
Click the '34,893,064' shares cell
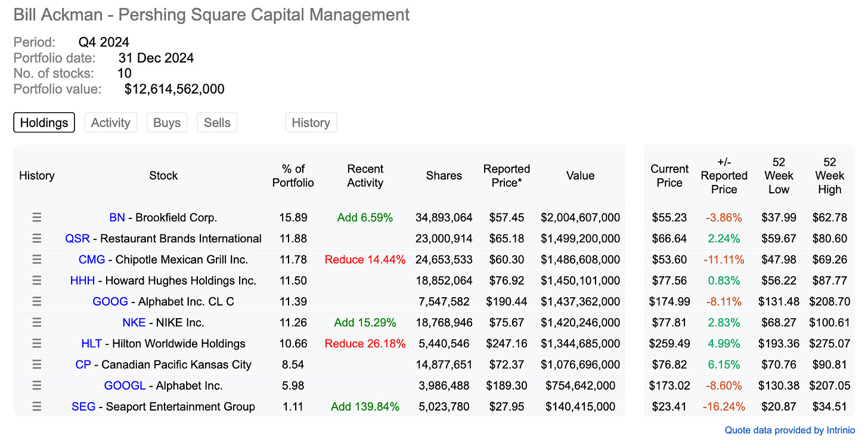click(444, 217)
